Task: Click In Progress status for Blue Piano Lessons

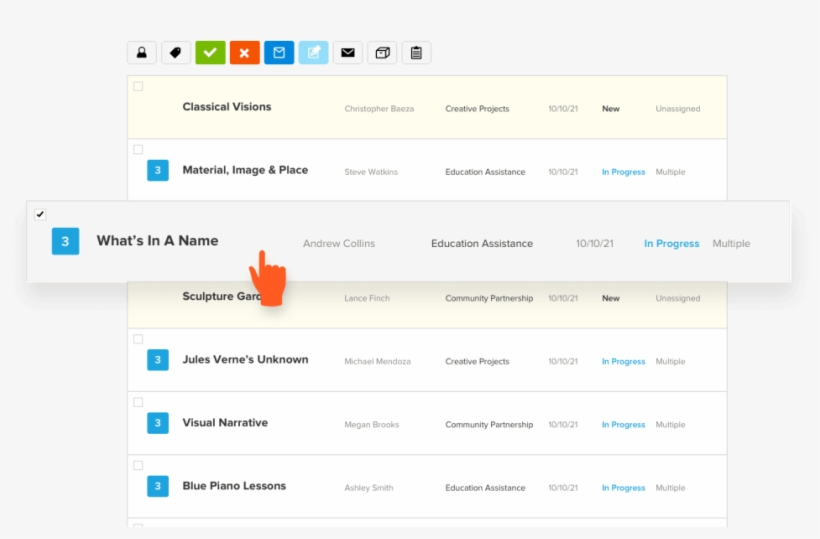Action: point(623,488)
